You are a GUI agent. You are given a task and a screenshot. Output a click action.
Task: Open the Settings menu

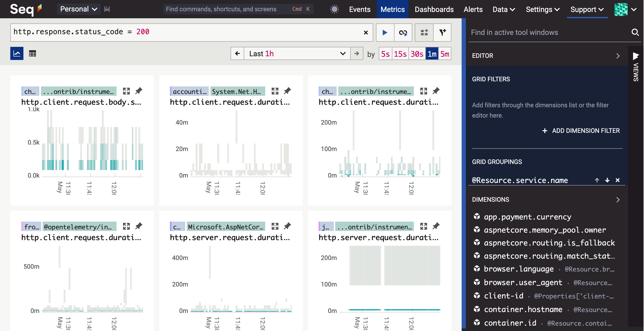542,9
